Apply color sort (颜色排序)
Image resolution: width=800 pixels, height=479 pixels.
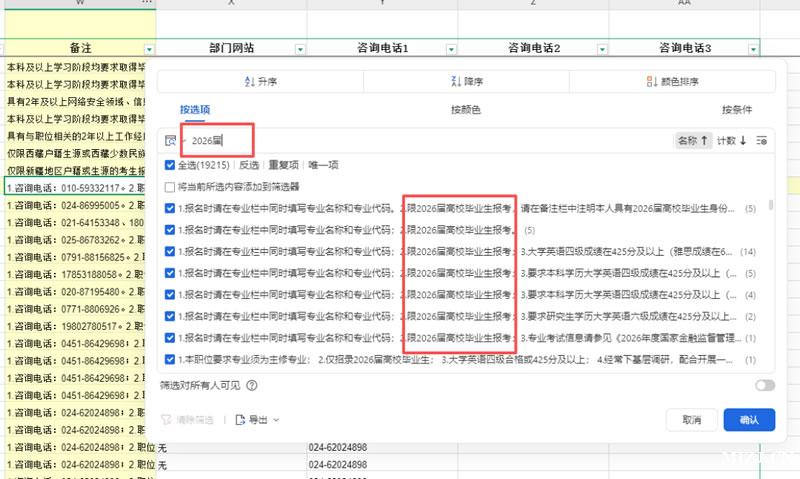673,82
